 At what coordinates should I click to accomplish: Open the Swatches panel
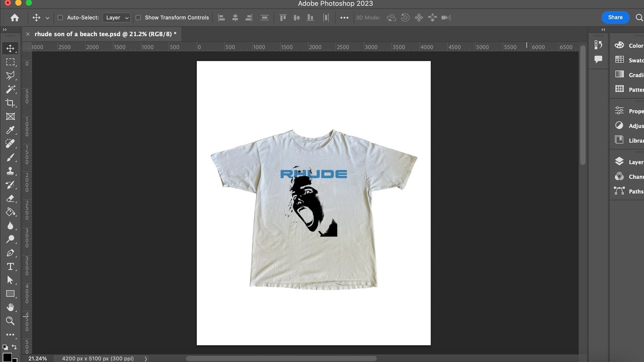pos(627,60)
